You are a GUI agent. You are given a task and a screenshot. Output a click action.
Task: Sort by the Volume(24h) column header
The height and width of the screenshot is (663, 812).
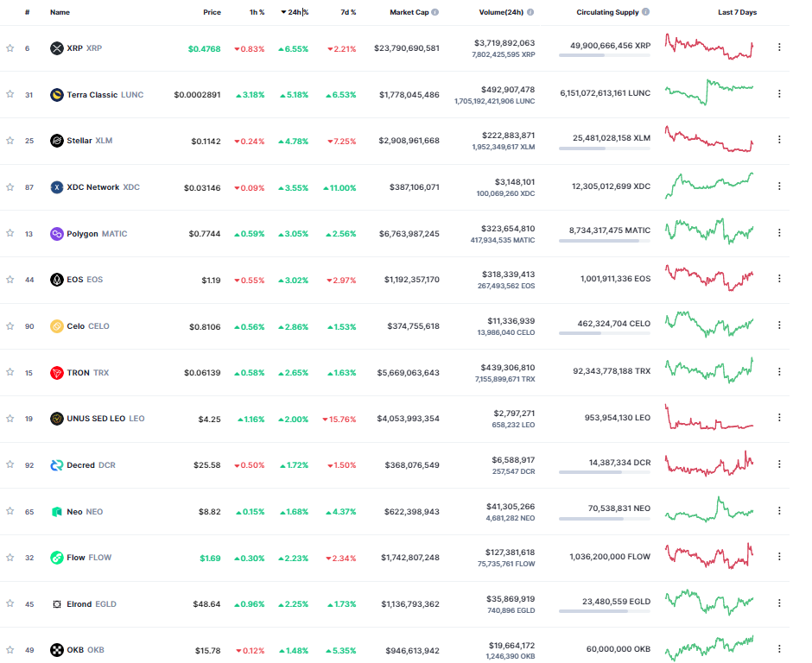pos(501,12)
